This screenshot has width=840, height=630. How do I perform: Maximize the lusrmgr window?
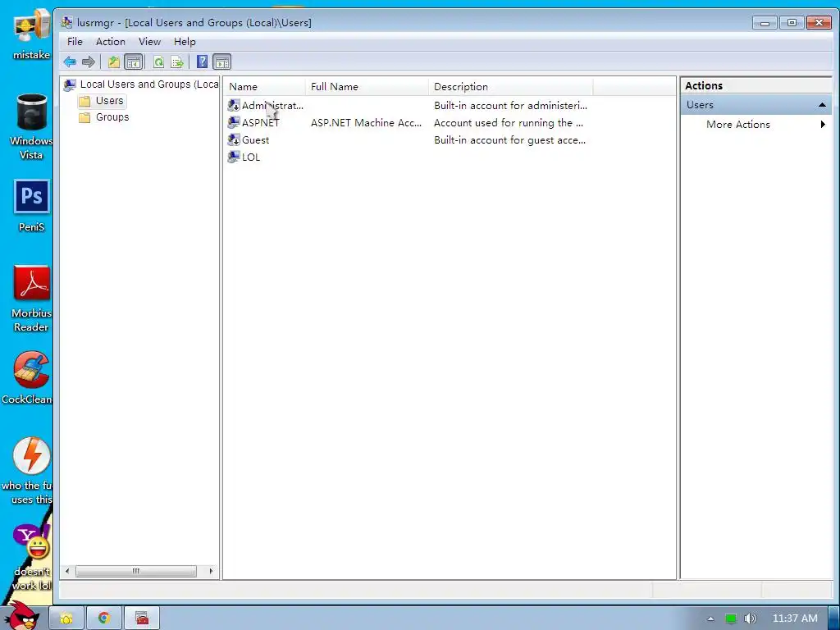pyautogui.click(x=792, y=22)
